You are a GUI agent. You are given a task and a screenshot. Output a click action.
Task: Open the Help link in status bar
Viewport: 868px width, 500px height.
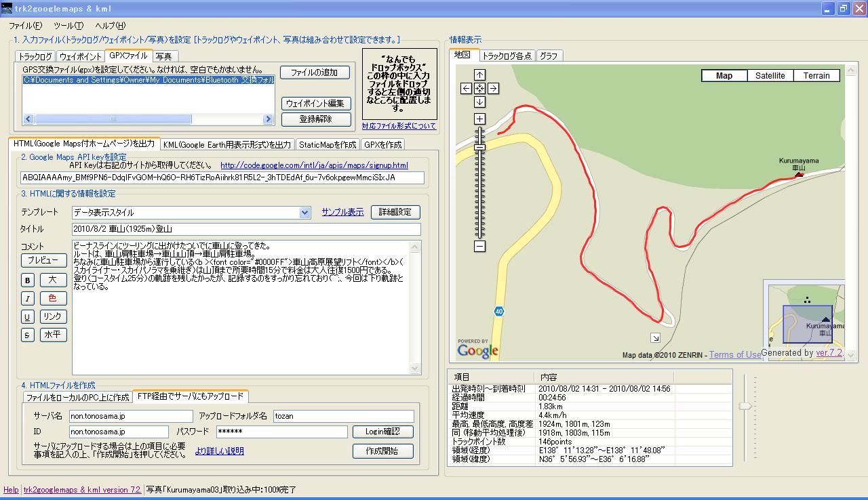point(11,490)
